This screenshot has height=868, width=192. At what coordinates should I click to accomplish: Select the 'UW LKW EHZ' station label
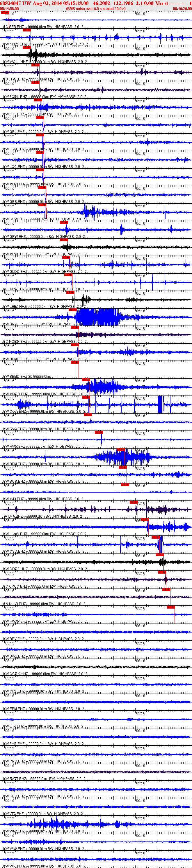[15, 534]
